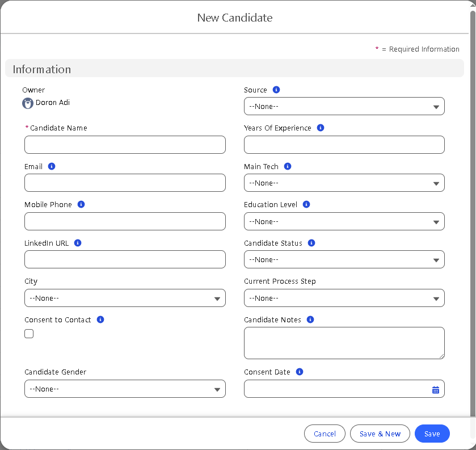Click the Save & New button
The width and height of the screenshot is (476, 450).
click(x=380, y=434)
